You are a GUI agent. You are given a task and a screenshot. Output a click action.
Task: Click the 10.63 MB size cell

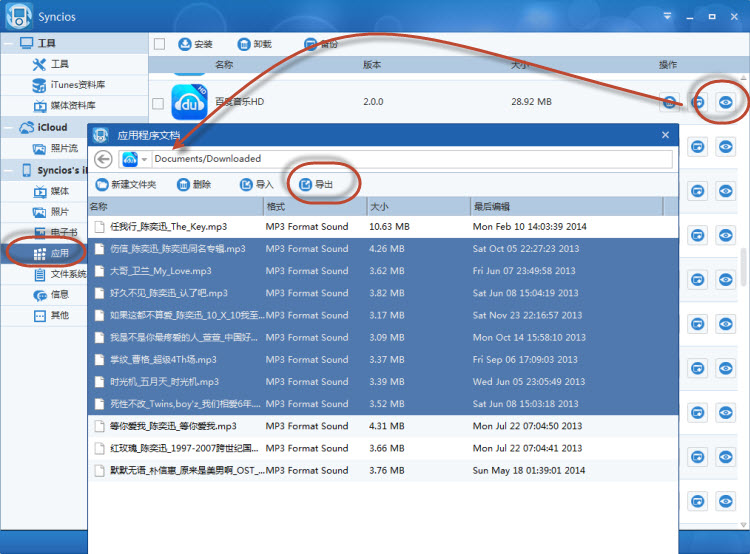[389, 227]
